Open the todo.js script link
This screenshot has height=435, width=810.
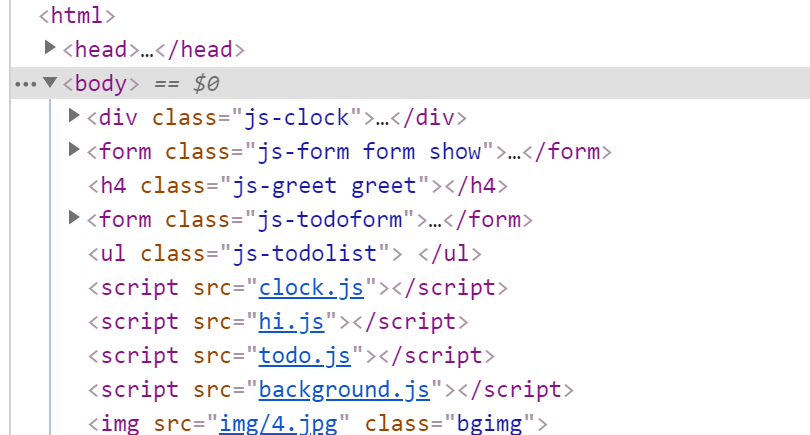coord(305,356)
